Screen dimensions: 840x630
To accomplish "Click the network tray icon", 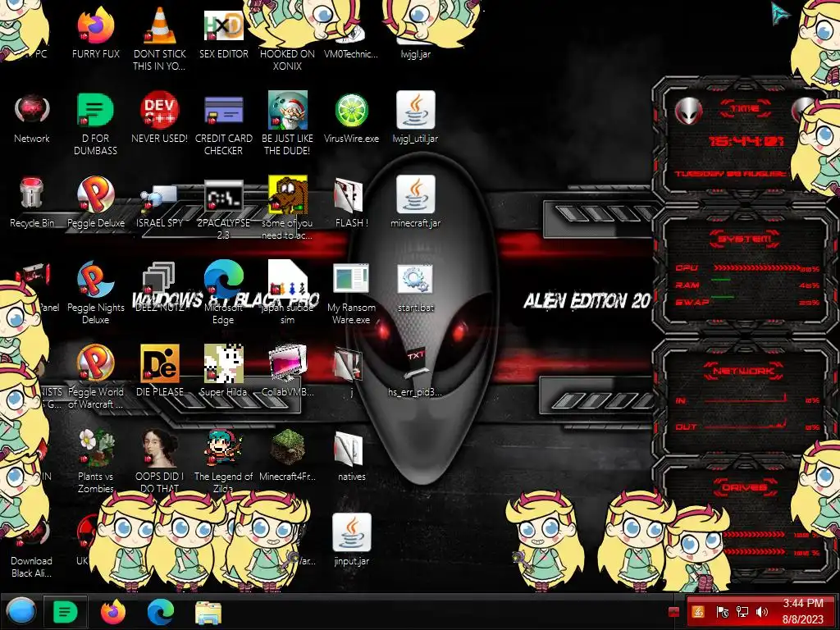I will point(742,611).
